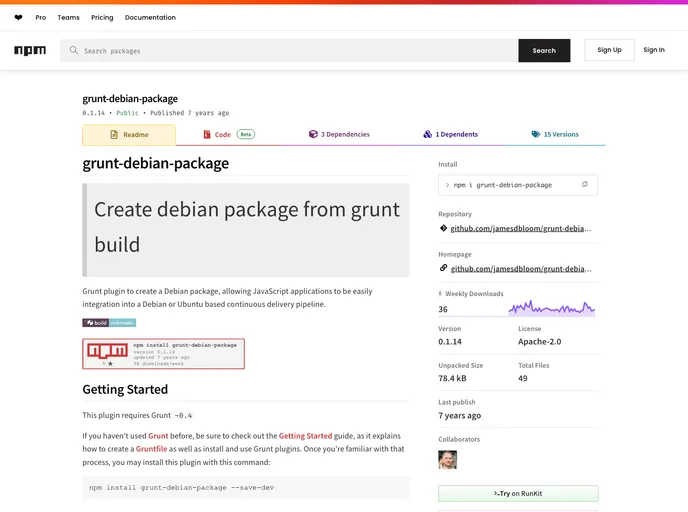Screen dimensions: 688x512
Task: Click the 78.4 kB unpacked size value
Action: (x=452, y=378)
